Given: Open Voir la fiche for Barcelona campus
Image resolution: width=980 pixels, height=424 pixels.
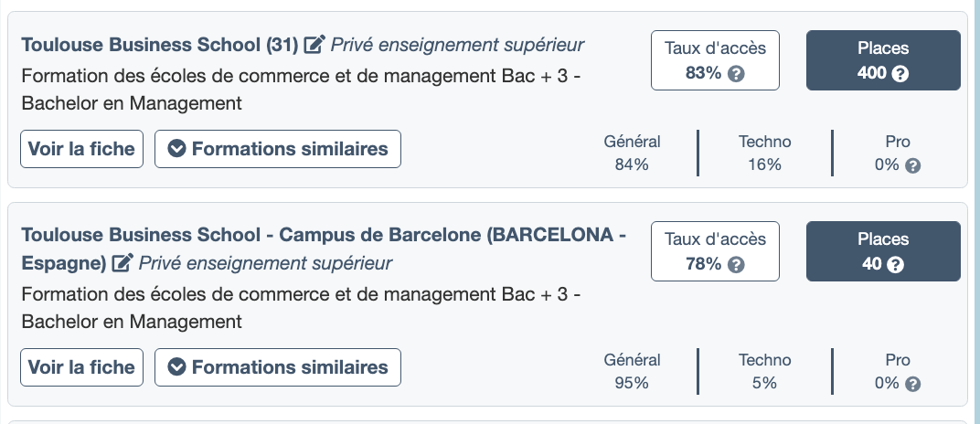Looking at the screenshot, I should point(81,367).
